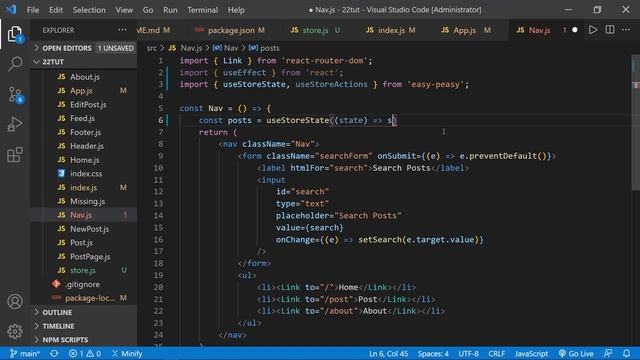Click the editor vertical scrollbar
Image resolution: width=640 pixels, height=360 pixels.
(636, 122)
